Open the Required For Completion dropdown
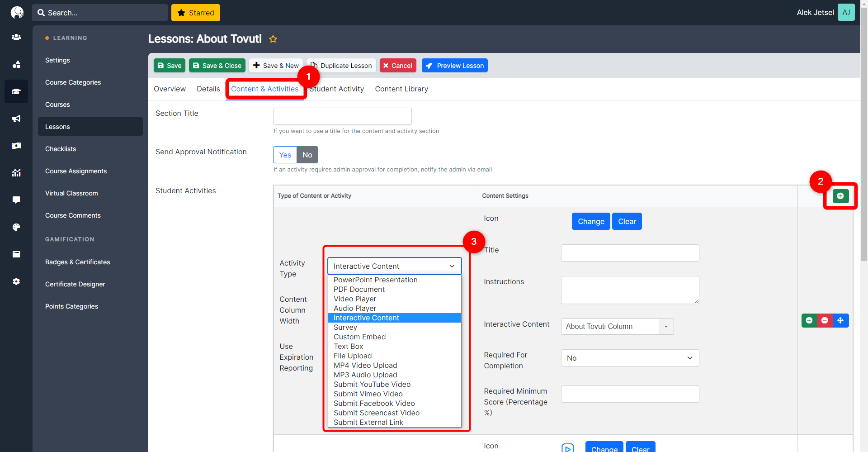Screen dimensions: 868x452 tap(630, 358)
